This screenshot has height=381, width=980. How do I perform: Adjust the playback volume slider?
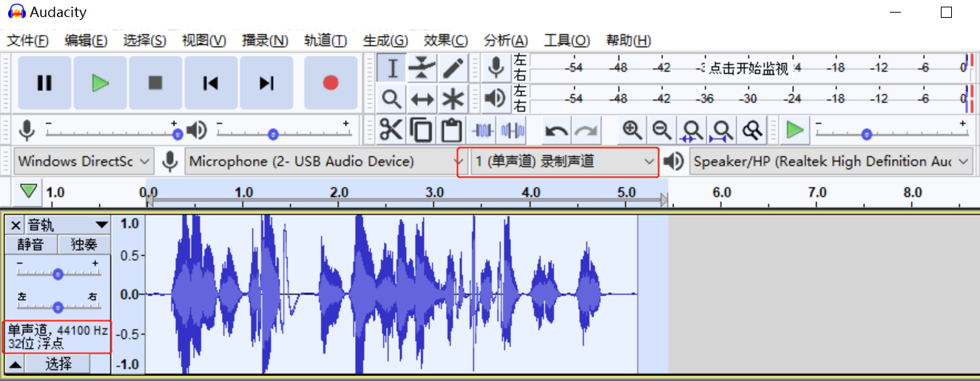pos(283,132)
